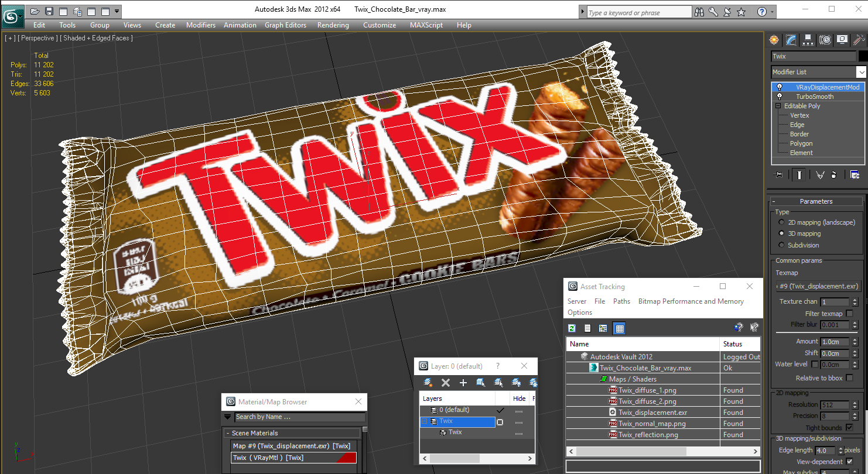Toggle Tight bounds checkbox

tap(849, 428)
